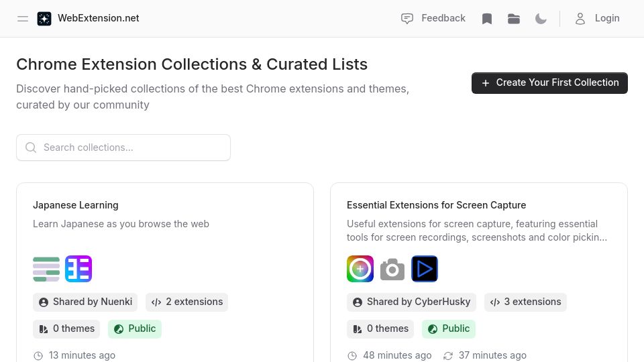Click the 2 extensions badge
The image size is (644, 362).
tap(187, 302)
